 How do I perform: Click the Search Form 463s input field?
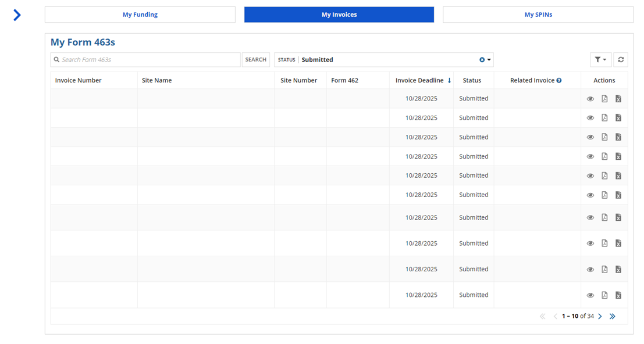click(x=145, y=59)
